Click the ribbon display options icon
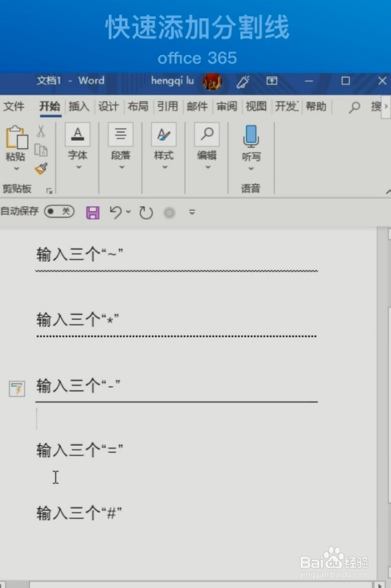 272,81
